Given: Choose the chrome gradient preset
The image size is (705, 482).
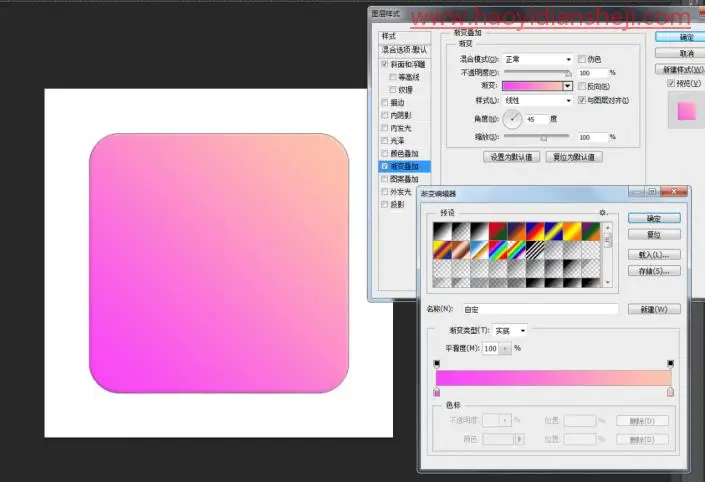Looking at the screenshot, I should pyautogui.click(x=479, y=250).
